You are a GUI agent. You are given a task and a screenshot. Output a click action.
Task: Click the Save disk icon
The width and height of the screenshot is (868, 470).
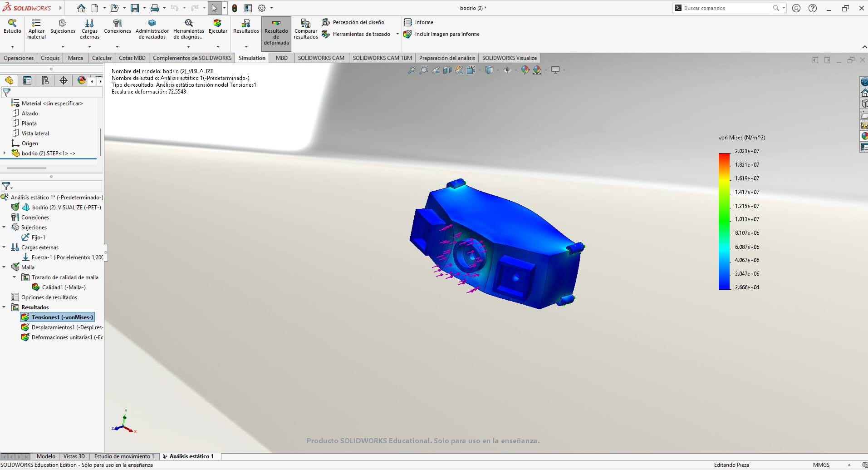[x=135, y=8]
